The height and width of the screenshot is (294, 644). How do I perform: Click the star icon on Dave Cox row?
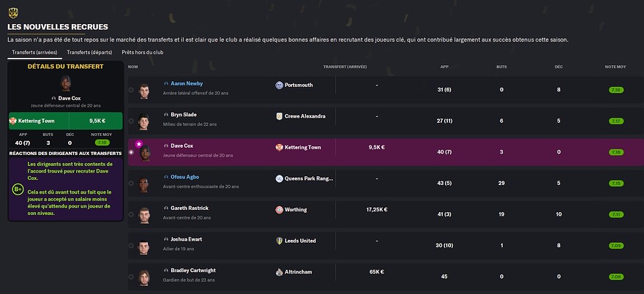[x=139, y=144]
